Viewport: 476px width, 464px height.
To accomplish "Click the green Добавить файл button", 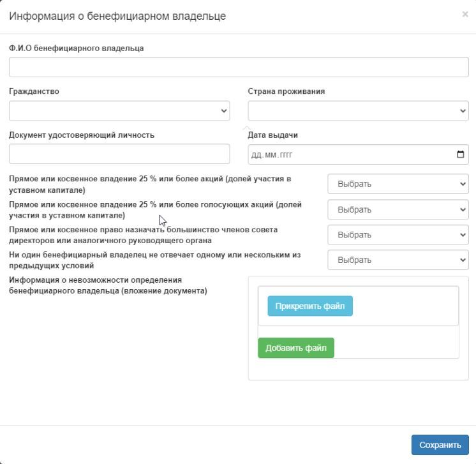I will [x=296, y=348].
